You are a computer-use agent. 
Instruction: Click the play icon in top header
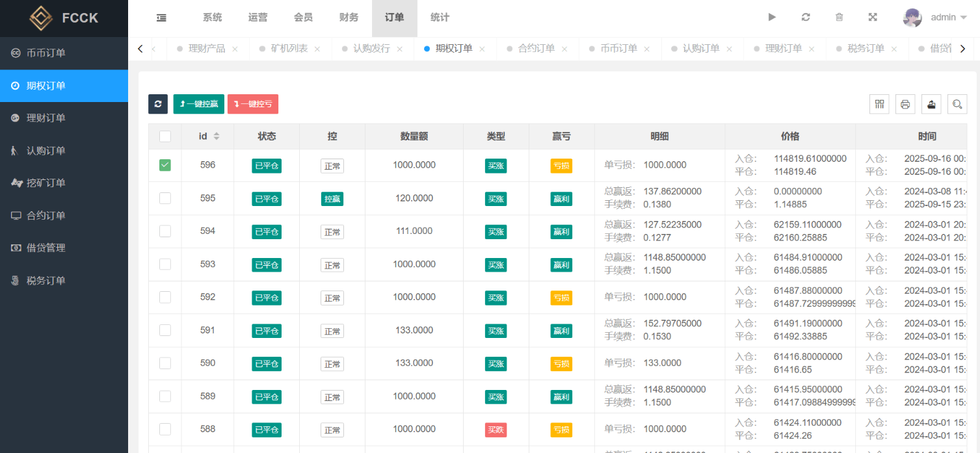click(x=772, y=18)
